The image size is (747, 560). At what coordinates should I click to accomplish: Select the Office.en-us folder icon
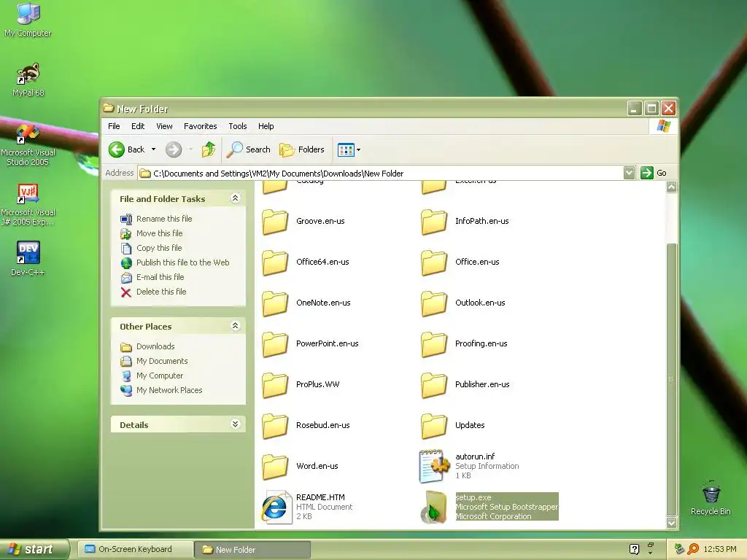[x=434, y=262]
